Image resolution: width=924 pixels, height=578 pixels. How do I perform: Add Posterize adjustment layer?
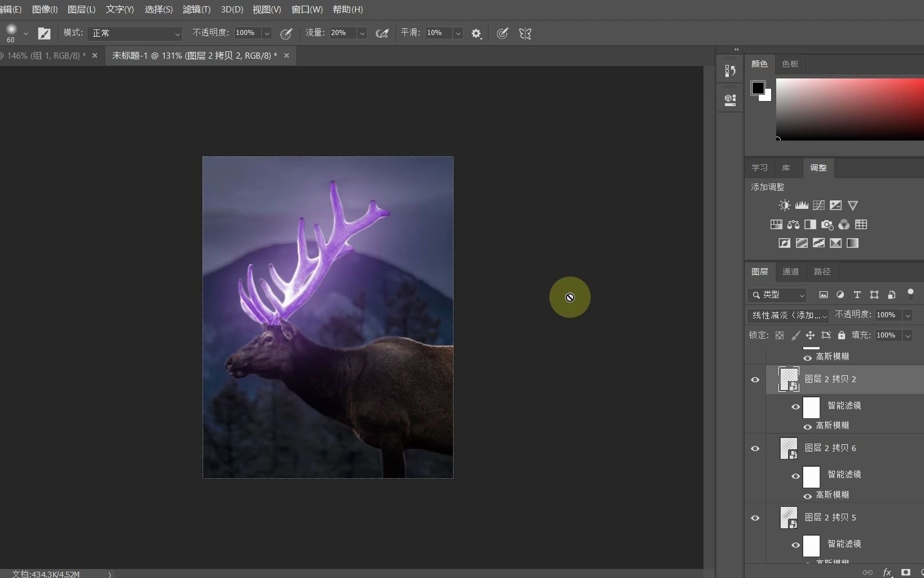point(802,243)
